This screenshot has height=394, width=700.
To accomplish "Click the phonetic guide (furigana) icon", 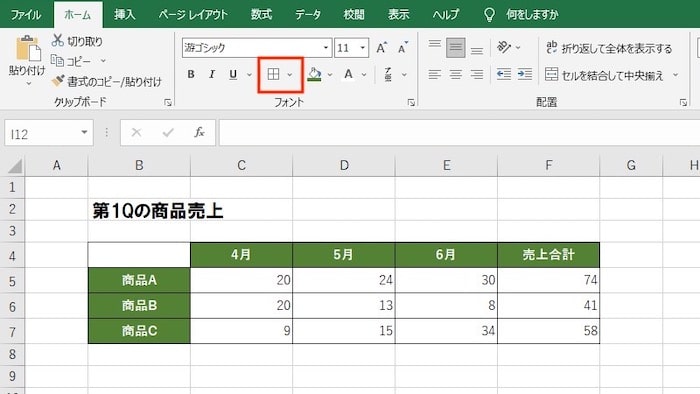I will coord(388,74).
